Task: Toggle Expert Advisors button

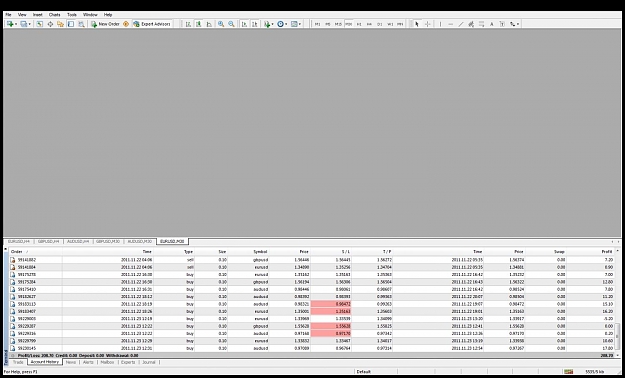Action: pyautogui.click(x=152, y=24)
